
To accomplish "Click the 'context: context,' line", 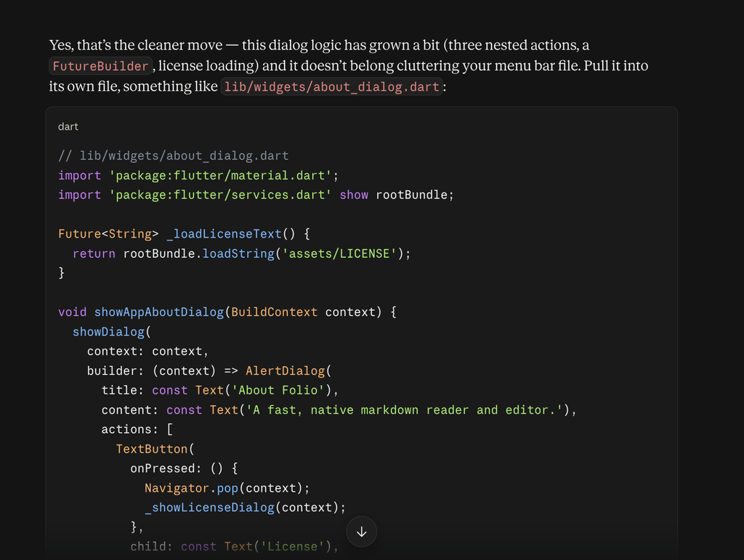I will [x=148, y=352].
